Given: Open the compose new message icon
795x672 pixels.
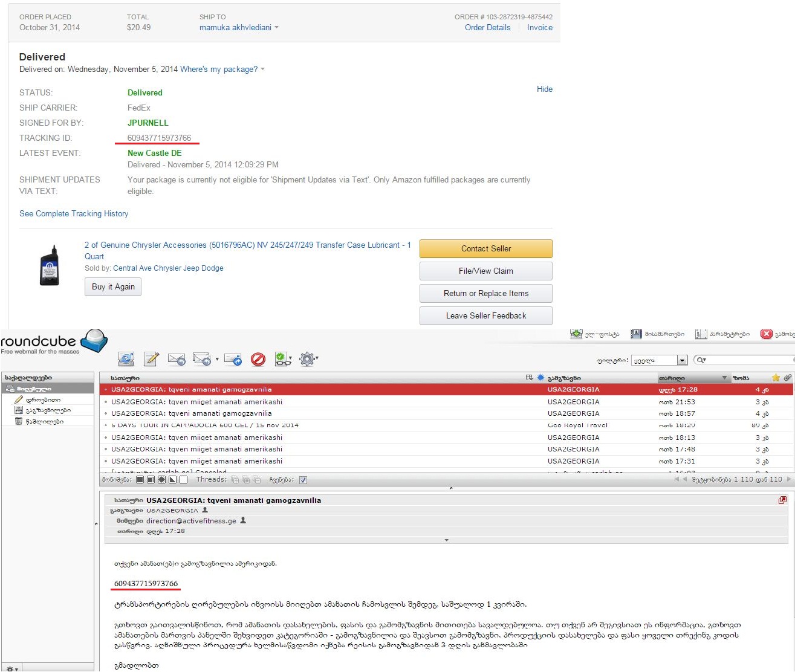Looking at the screenshot, I should [151, 359].
